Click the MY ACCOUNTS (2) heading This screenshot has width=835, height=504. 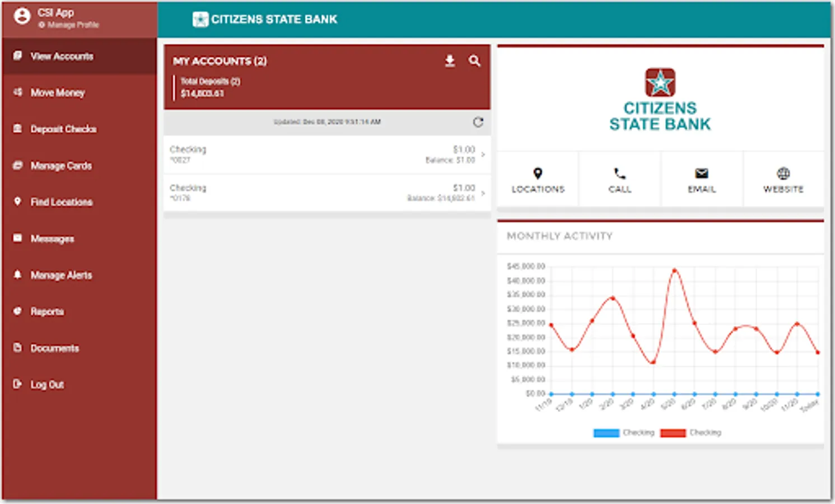pyautogui.click(x=220, y=61)
